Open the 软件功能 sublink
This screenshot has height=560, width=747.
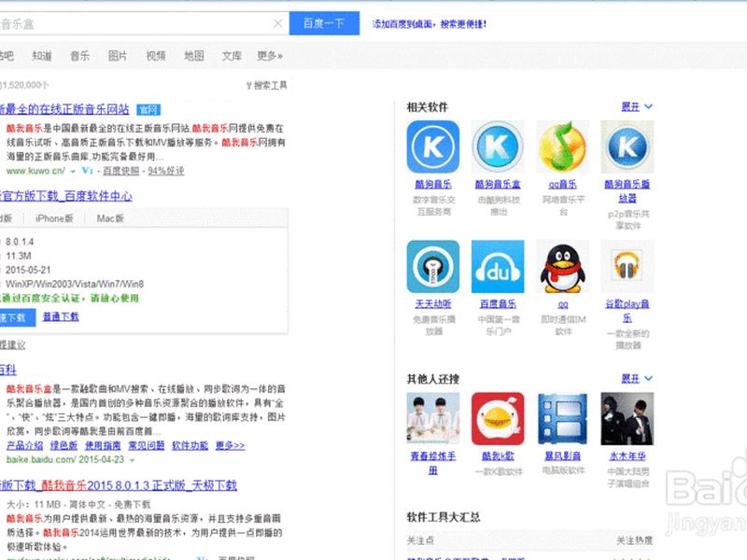point(190,445)
